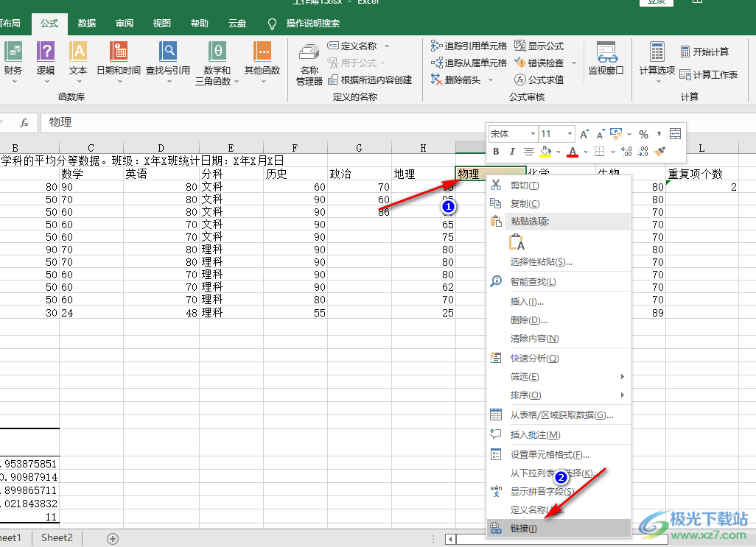Decrease font size in mini toolbar

click(x=601, y=134)
